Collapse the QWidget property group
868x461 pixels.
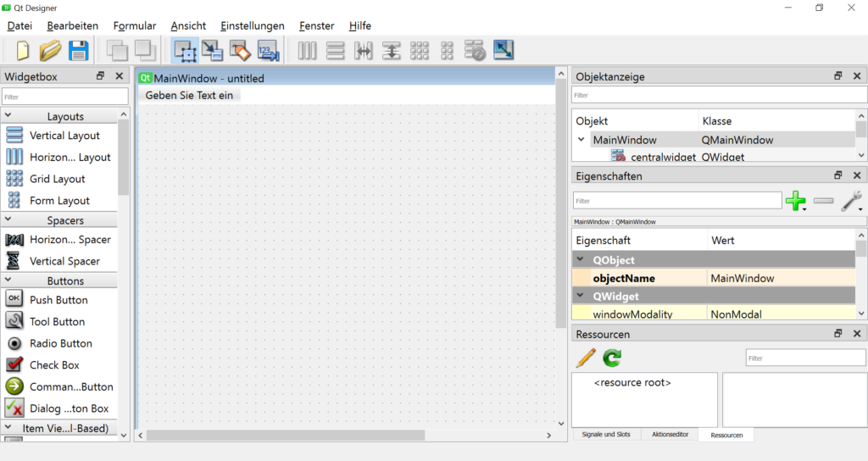pos(580,296)
